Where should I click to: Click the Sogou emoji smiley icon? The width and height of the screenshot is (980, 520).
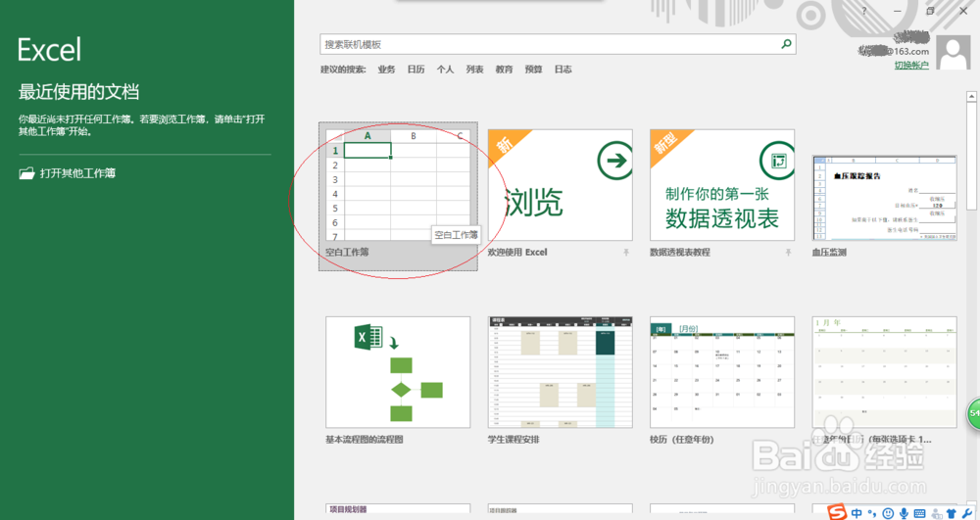[x=888, y=513]
